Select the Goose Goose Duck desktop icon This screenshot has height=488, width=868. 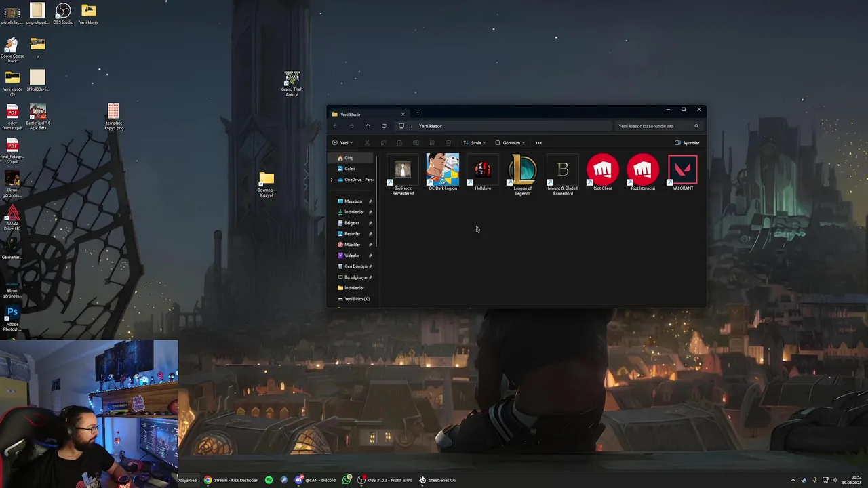click(x=12, y=50)
